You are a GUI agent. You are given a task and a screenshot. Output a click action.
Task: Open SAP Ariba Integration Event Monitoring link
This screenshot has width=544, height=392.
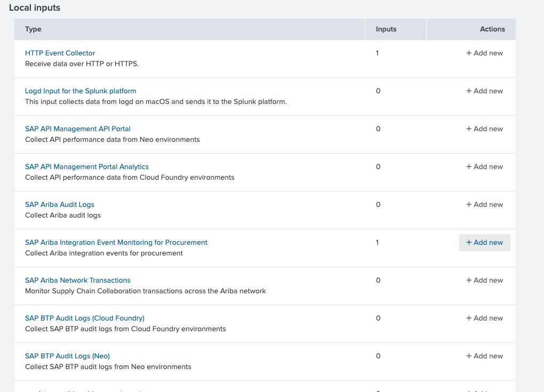point(116,243)
